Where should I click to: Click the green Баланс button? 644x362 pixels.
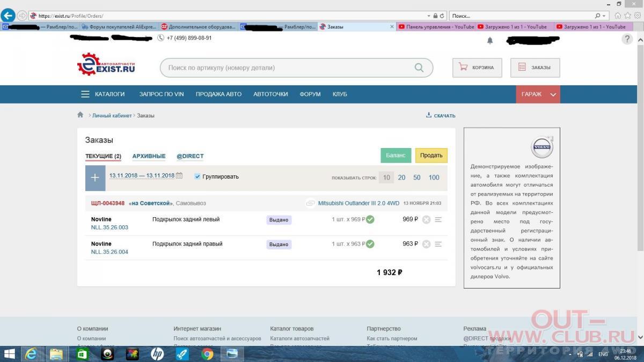point(396,155)
